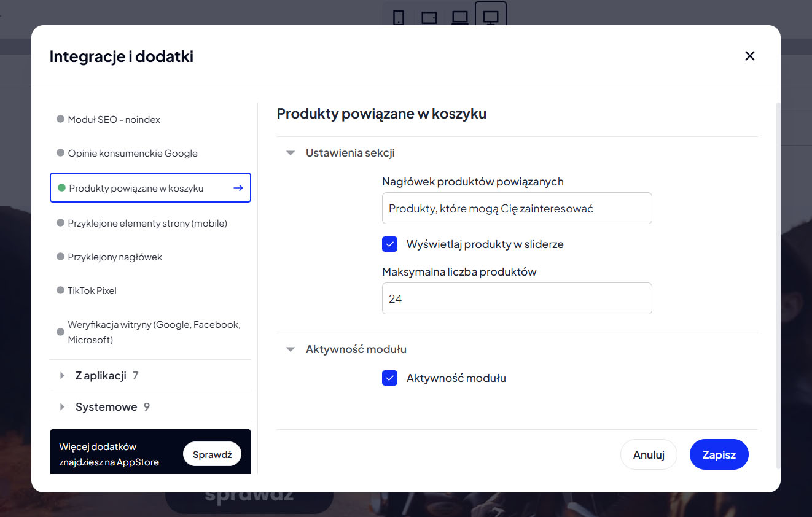This screenshot has width=812, height=517.
Task: Switch to mobile phone preview icon
Action: click(x=399, y=18)
